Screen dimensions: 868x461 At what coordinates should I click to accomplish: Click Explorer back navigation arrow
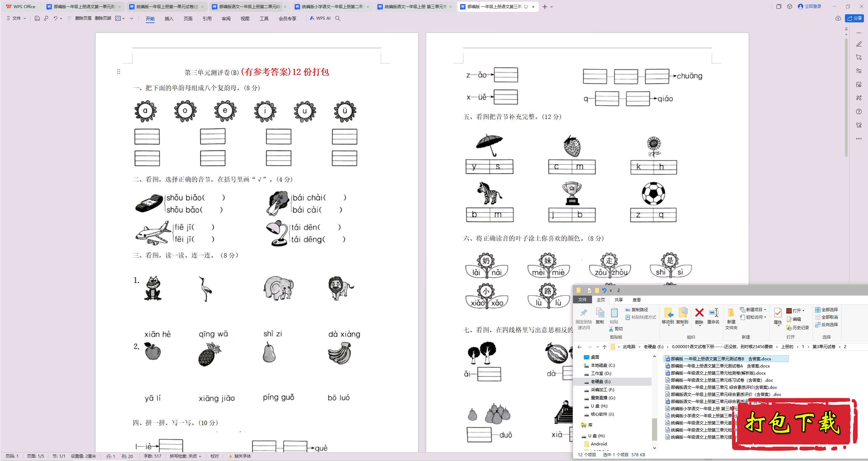pyautogui.click(x=580, y=347)
